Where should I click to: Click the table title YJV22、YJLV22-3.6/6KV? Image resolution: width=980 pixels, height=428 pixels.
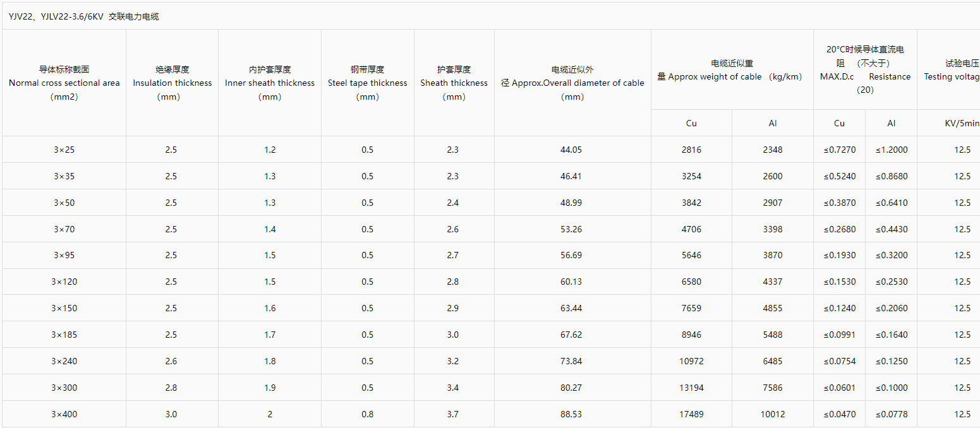click(83, 17)
